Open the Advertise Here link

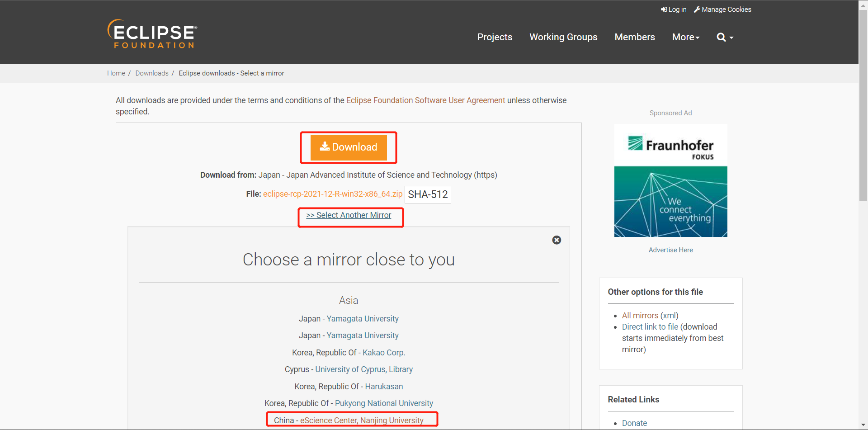(670, 250)
